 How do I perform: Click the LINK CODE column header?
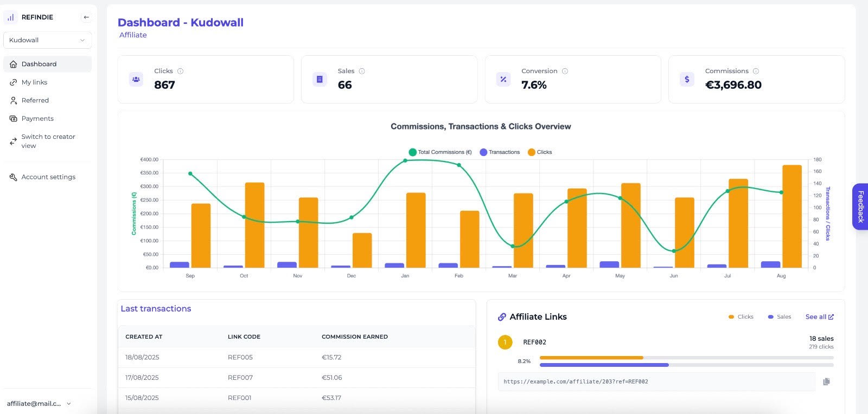tap(244, 337)
